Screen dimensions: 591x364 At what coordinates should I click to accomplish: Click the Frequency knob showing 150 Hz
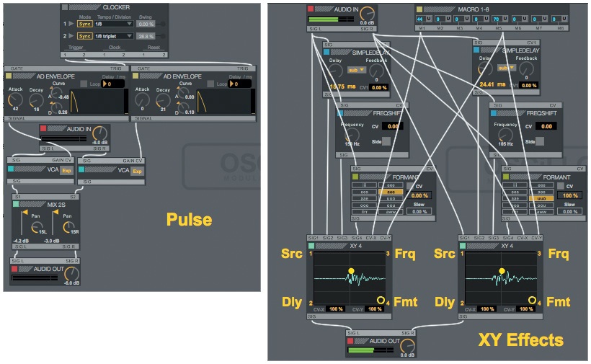pos(352,136)
